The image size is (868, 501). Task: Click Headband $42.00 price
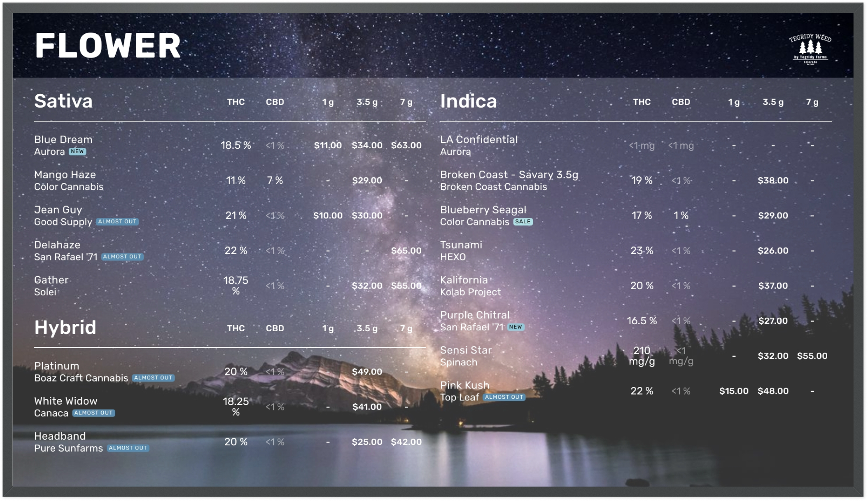(x=406, y=442)
